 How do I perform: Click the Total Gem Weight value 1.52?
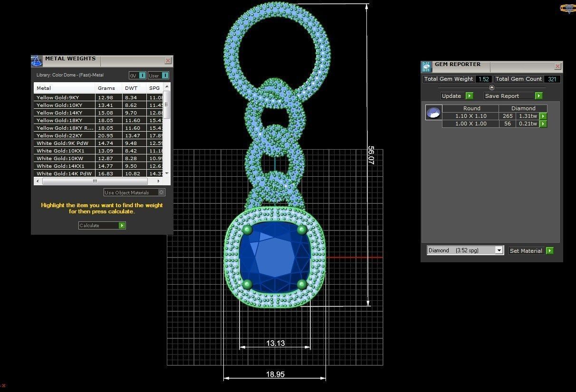coord(484,79)
